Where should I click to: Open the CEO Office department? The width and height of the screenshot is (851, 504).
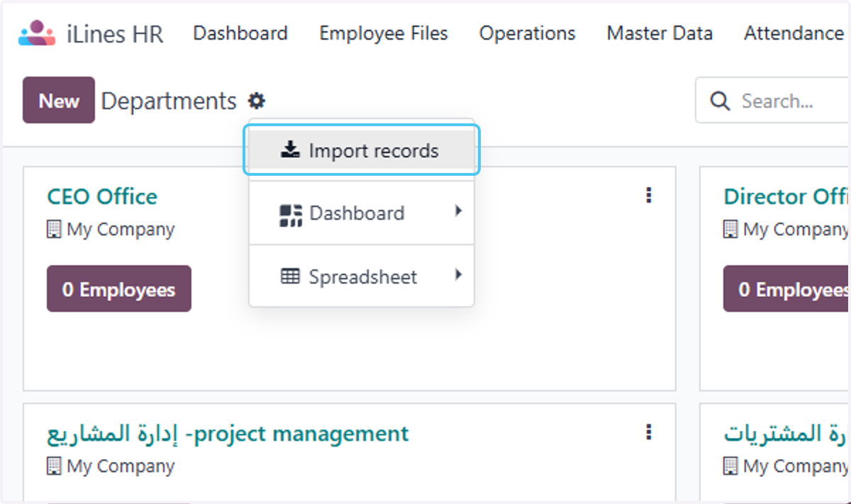click(102, 196)
